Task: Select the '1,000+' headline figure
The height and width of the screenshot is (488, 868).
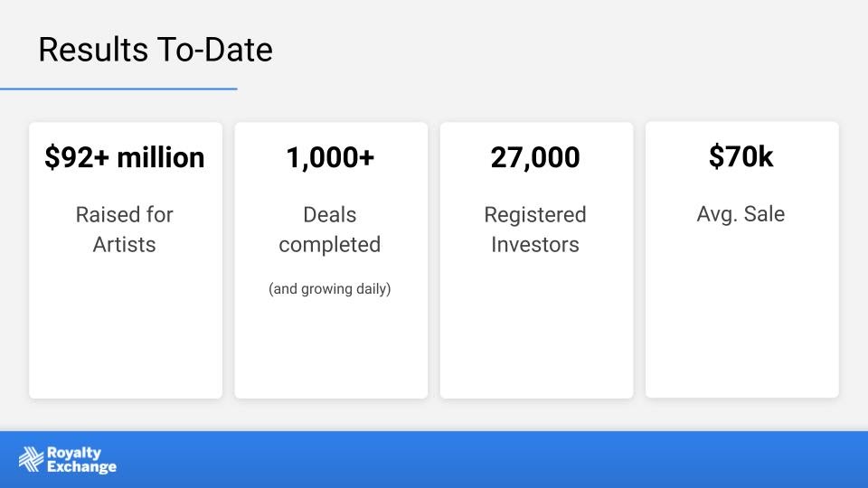Action: pyautogui.click(x=330, y=157)
